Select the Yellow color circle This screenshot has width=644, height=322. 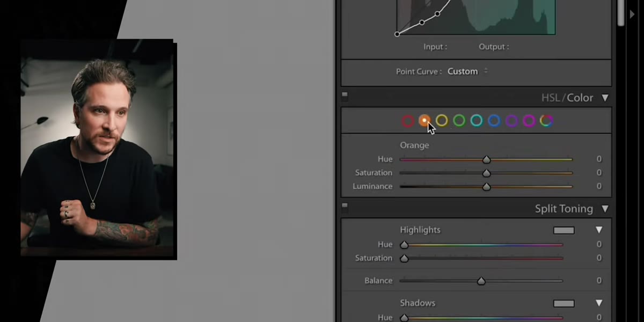[x=442, y=121]
